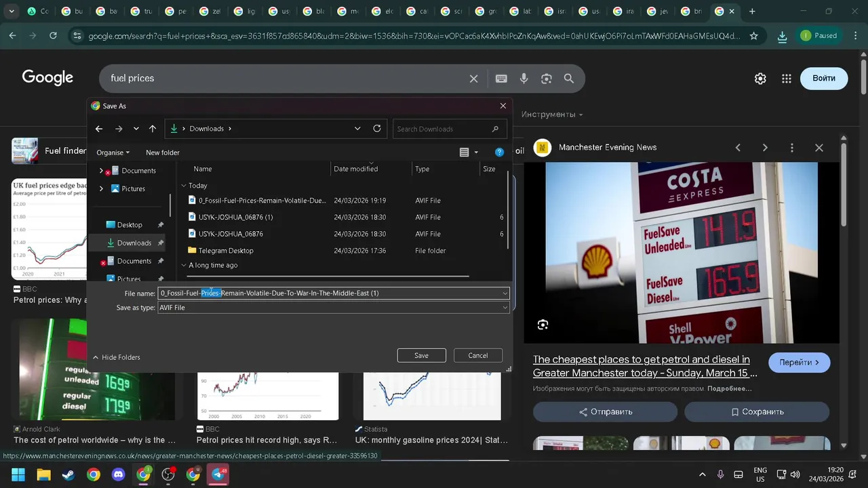The height and width of the screenshot is (488, 868).
Task: Show hidden system tray icons
Action: pos(702,474)
